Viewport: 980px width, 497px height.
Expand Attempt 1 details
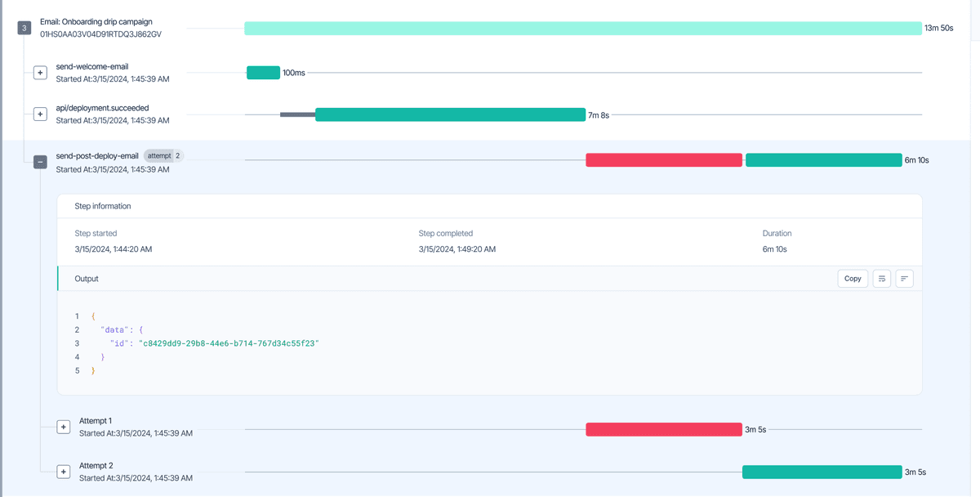point(64,426)
